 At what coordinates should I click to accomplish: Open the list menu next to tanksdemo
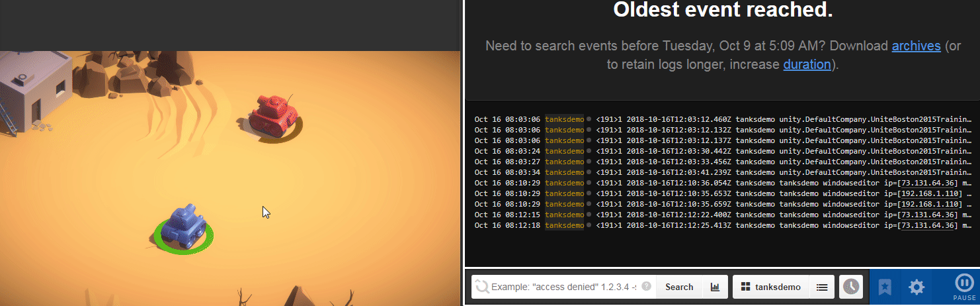(821, 287)
